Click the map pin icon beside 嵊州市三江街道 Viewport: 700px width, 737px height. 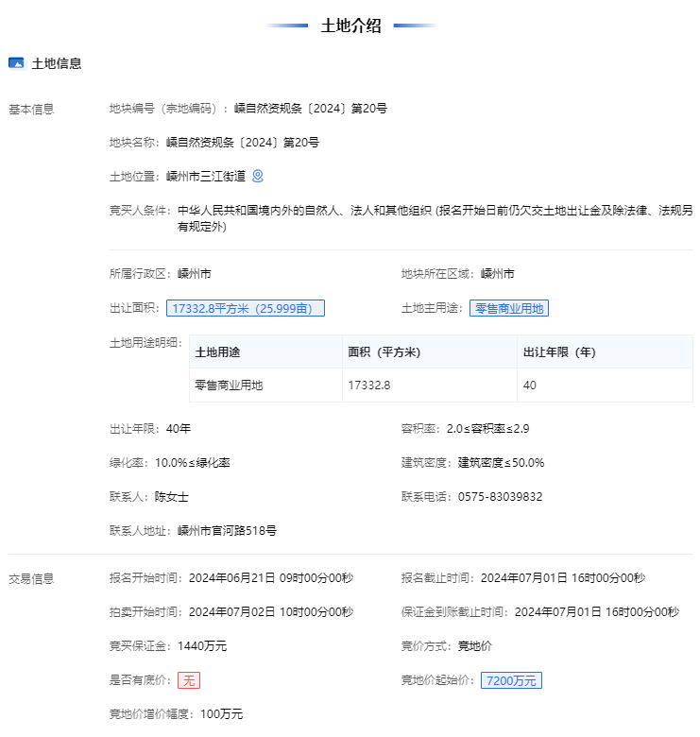click(258, 176)
